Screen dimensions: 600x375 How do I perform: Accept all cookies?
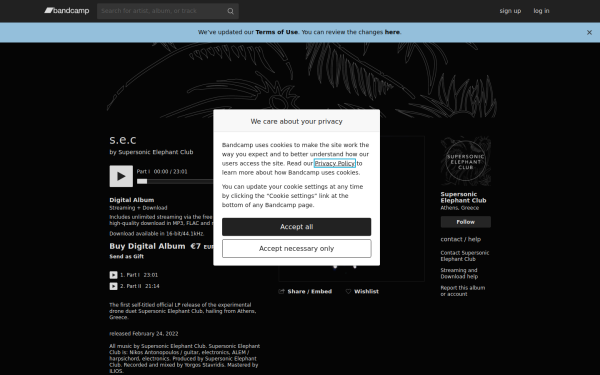click(x=297, y=227)
